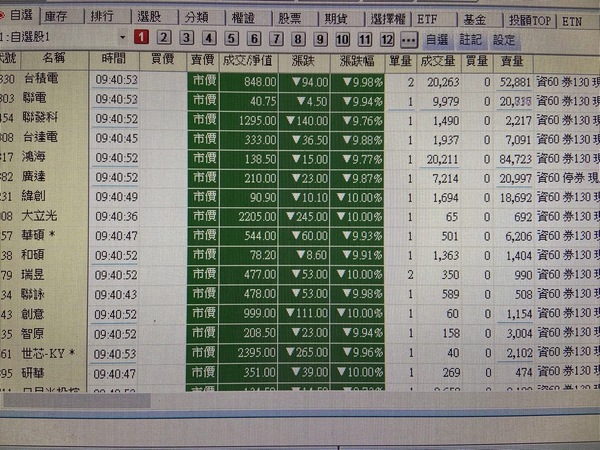Select the 研華 stock row
Viewport: 600px width, 450px height.
[x=300, y=372]
